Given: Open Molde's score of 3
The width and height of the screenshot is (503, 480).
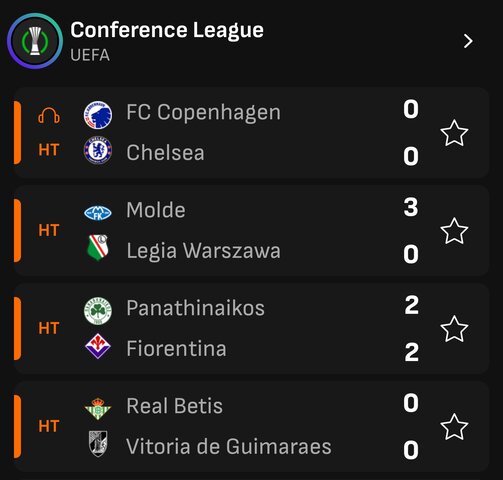Looking at the screenshot, I should [x=411, y=207].
